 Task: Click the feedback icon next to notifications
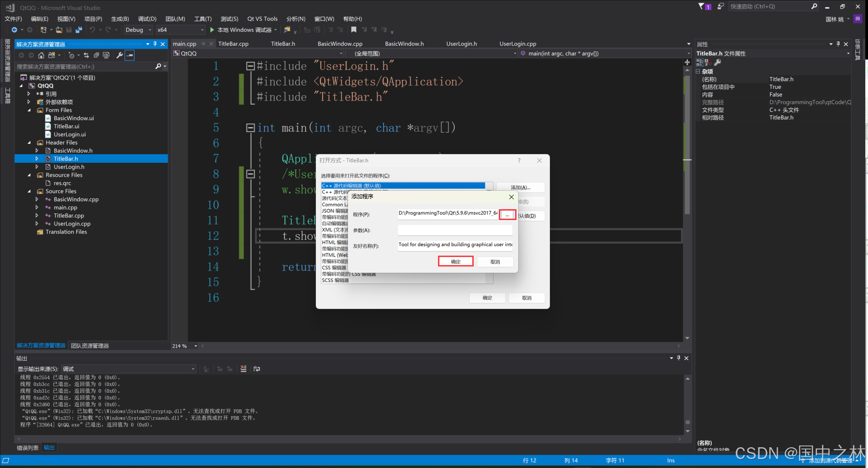pos(721,6)
